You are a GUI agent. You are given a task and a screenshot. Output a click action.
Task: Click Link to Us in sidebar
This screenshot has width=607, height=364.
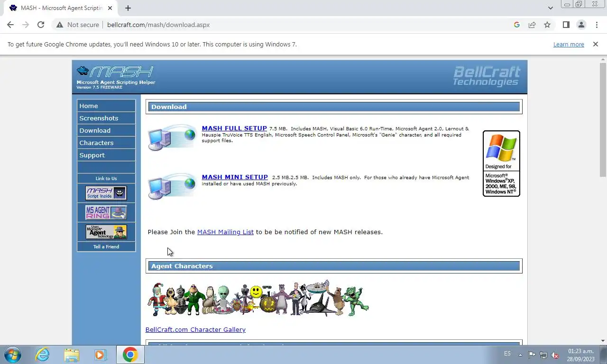click(x=106, y=179)
